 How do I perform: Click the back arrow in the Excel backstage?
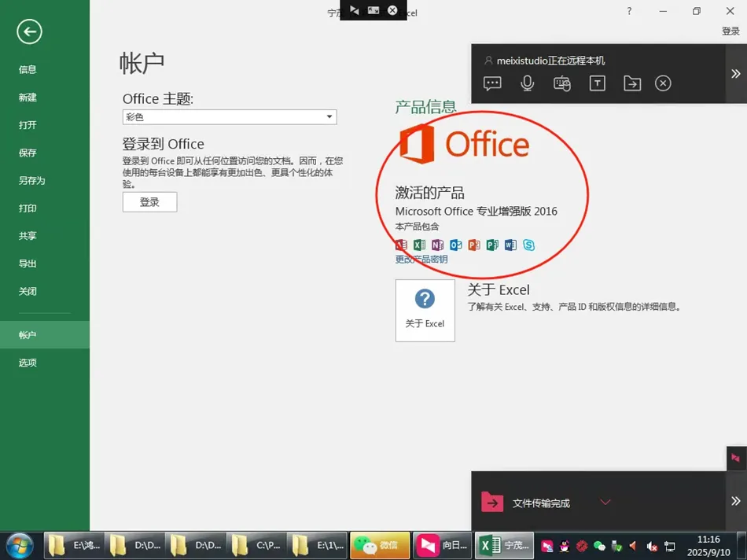(30, 32)
